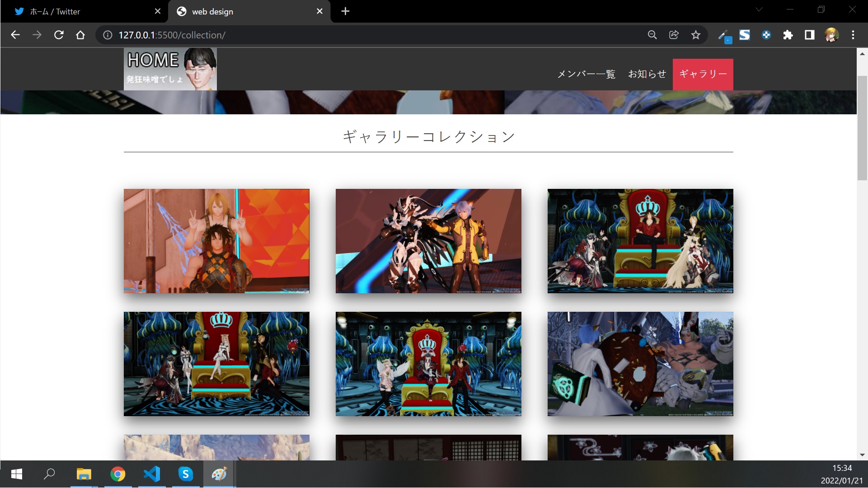The height and width of the screenshot is (488, 868).
Task: Open the Chrome three-dot menu
Action: [x=853, y=35]
